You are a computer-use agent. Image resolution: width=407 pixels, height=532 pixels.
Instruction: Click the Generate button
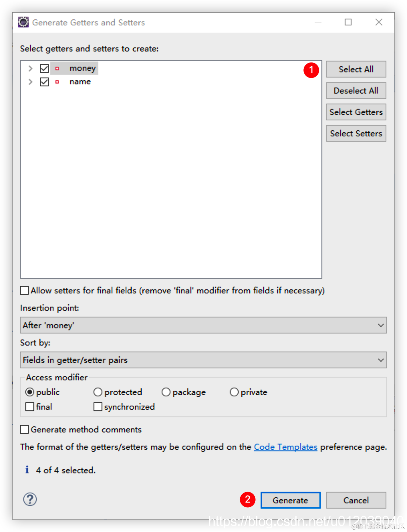click(x=290, y=500)
